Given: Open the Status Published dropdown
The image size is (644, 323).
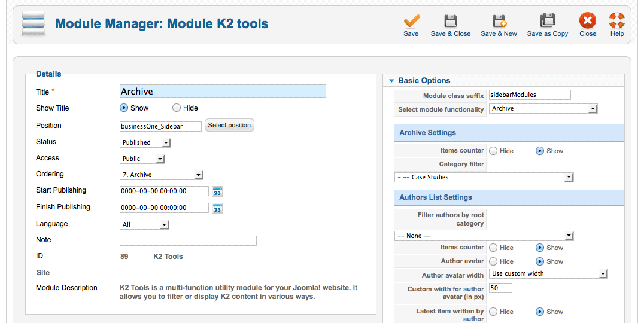Looking at the screenshot, I should [x=145, y=142].
